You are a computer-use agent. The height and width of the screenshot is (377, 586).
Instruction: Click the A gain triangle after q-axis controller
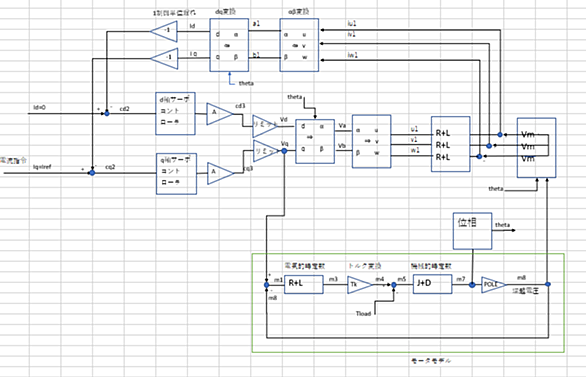(220, 173)
